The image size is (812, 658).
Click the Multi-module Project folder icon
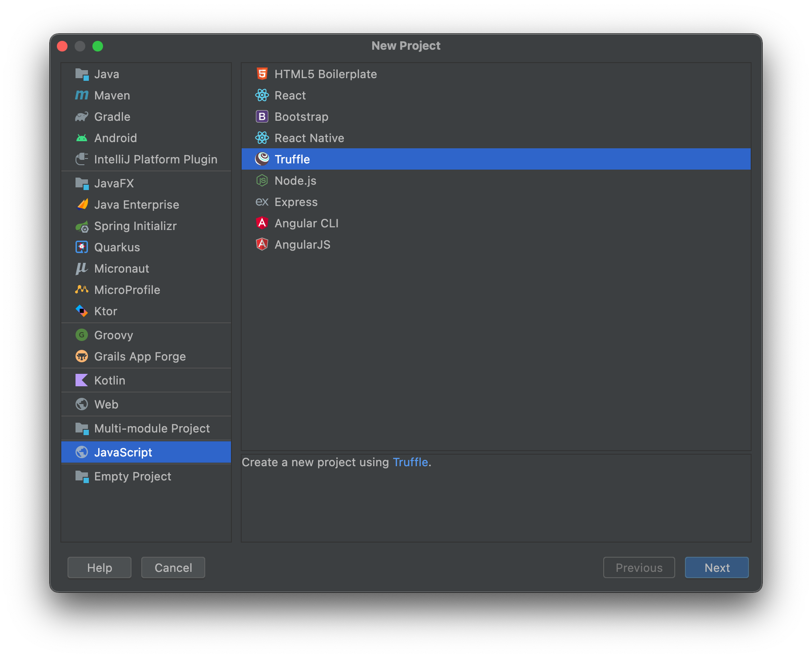click(82, 428)
